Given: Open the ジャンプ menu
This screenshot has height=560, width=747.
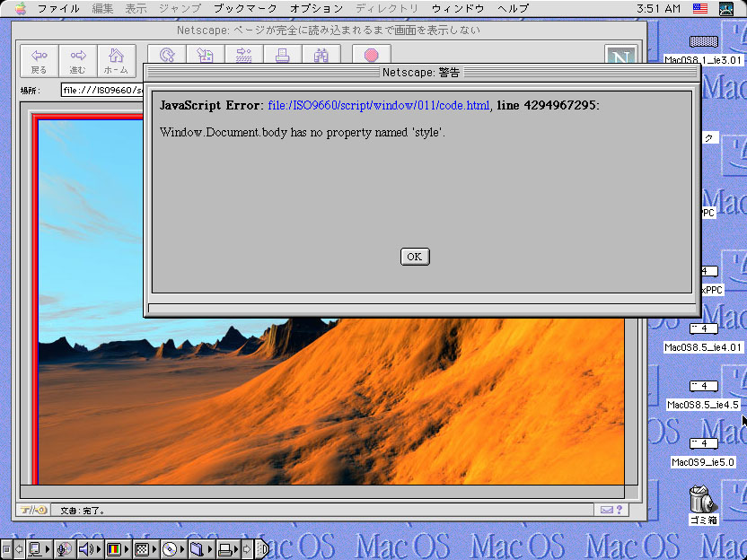Looking at the screenshot, I should [180, 8].
